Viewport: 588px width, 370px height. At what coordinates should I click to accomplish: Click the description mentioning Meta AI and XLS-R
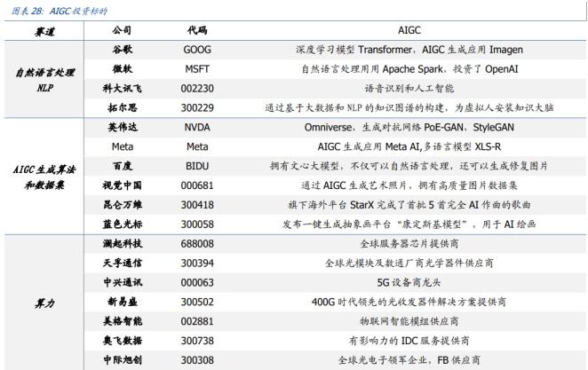(409, 146)
